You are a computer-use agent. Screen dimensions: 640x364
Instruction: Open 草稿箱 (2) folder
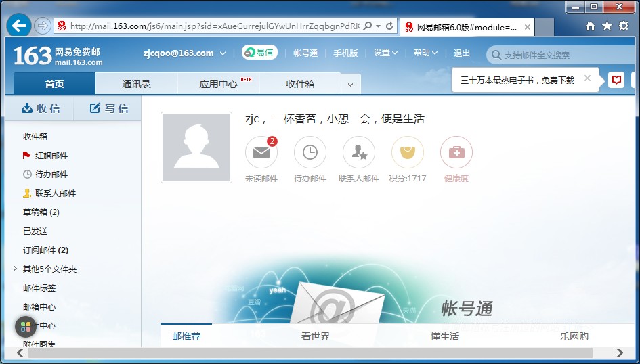(x=41, y=212)
